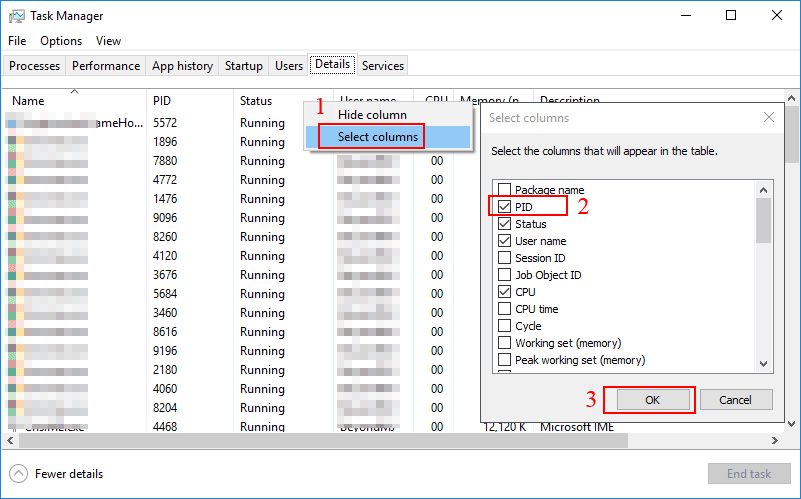This screenshot has width=801, height=499.
Task: Uncheck the CPU column checkbox
Action: click(x=504, y=292)
